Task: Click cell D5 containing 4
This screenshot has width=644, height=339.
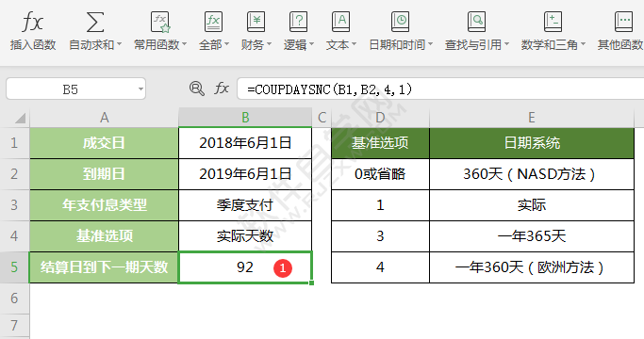Action: click(x=380, y=267)
